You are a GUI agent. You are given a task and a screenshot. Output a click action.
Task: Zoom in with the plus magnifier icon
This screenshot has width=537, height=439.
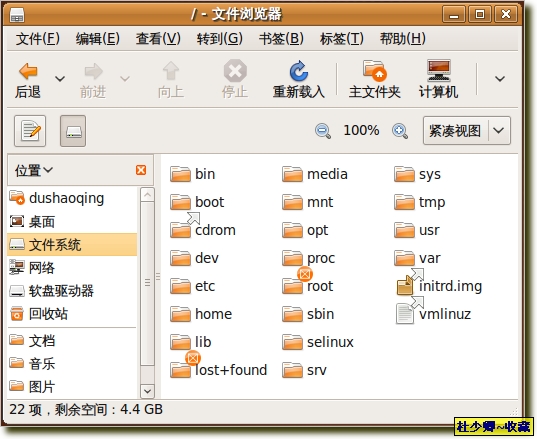(400, 131)
